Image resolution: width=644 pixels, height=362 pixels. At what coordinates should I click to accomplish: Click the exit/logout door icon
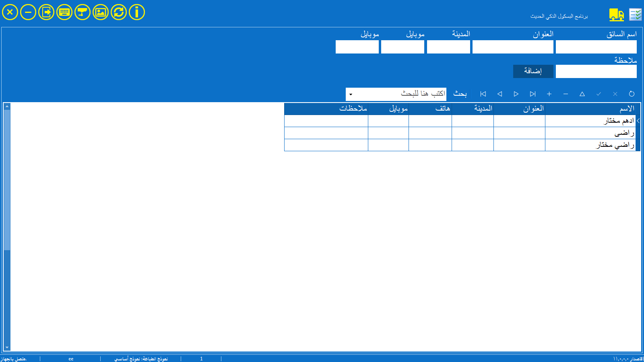(46, 12)
